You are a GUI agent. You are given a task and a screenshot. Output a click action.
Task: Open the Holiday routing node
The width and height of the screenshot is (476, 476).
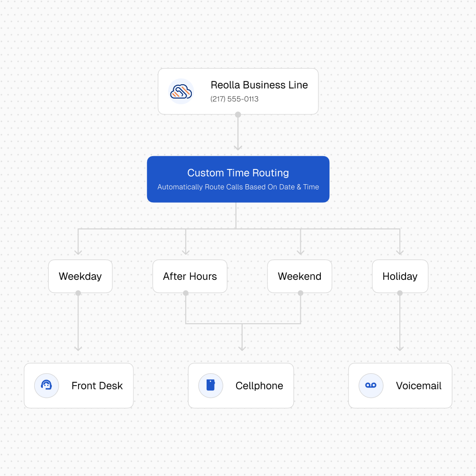pos(400,277)
